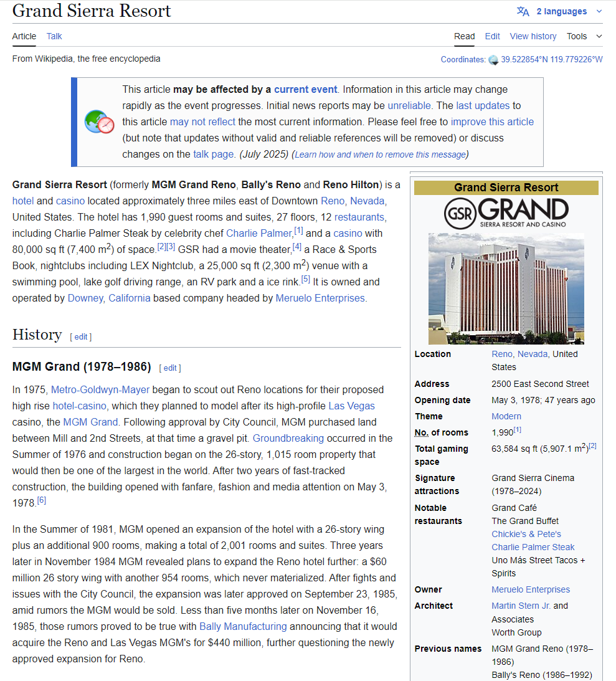Click the coordinates globe icon
This screenshot has height=681, width=616.
493,60
